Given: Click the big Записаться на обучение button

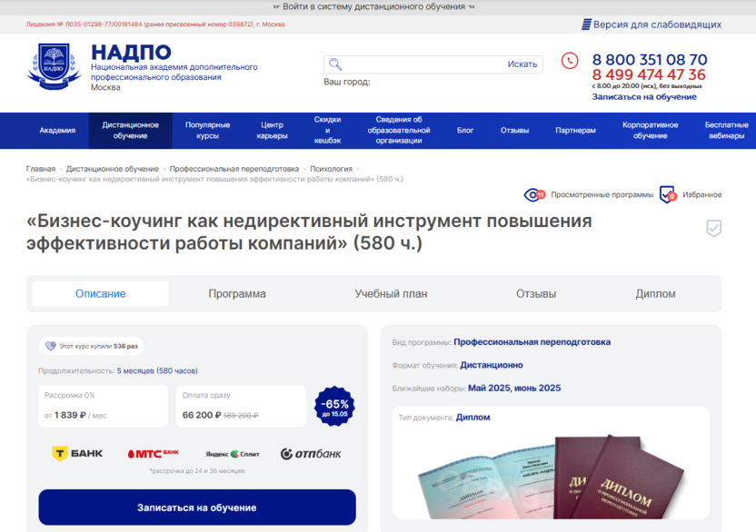Looking at the screenshot, I should (197, 507).
